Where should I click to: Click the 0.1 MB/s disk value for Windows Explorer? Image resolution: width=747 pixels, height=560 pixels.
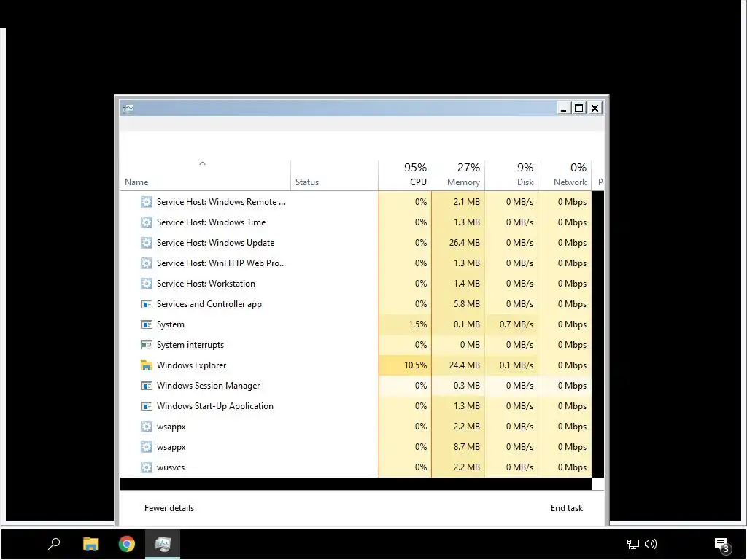click(516, 365)
